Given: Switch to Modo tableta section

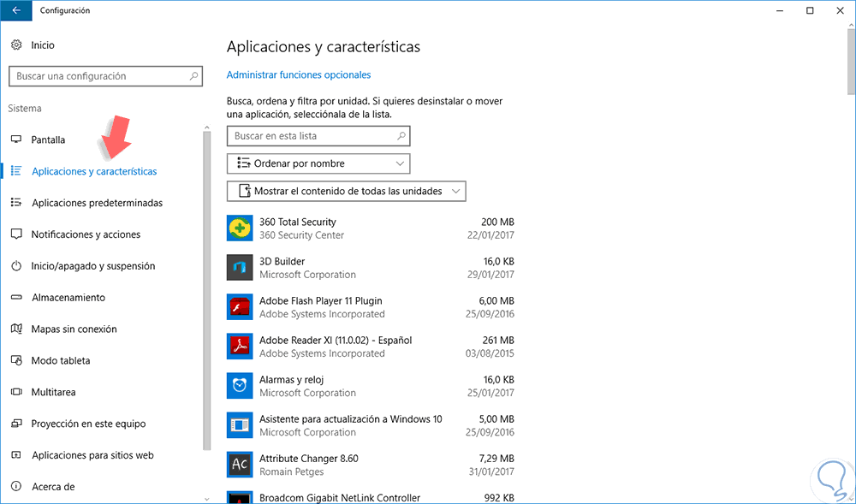Looking at the screenshot, I should pos(61,360).
